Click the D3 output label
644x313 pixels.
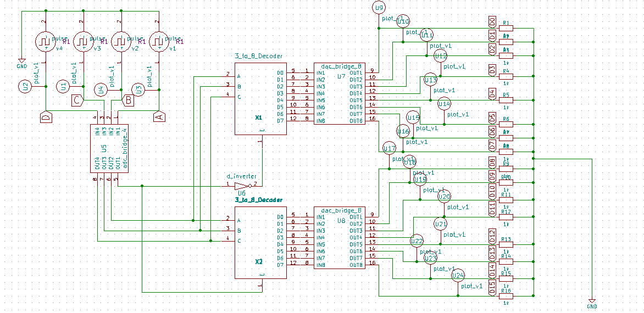click(x=492, y=70)
